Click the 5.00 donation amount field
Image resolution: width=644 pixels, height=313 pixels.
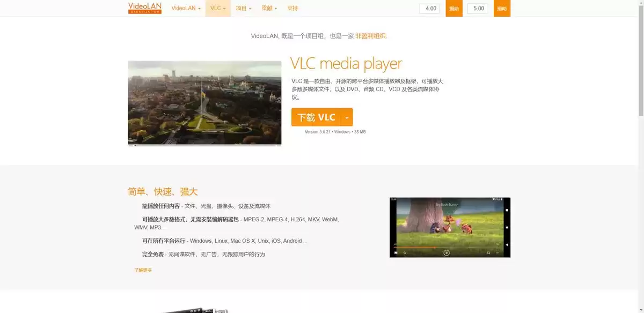[477, 8]
